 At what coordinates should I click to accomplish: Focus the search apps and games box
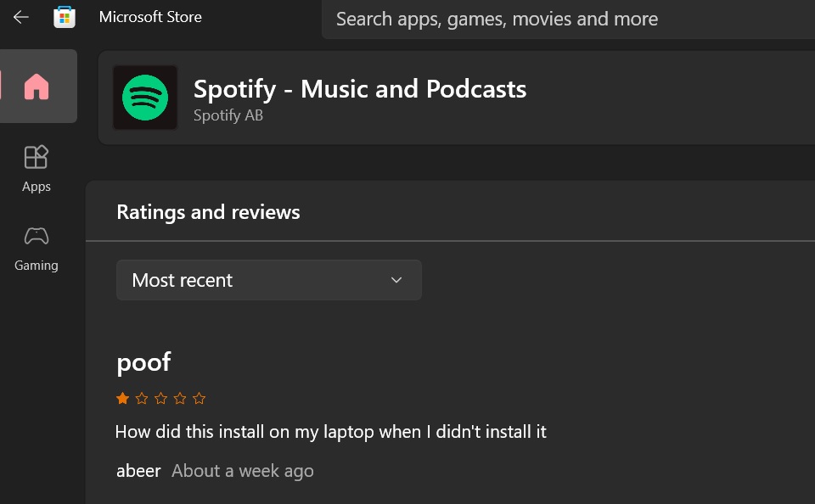(x=560, y=19)
